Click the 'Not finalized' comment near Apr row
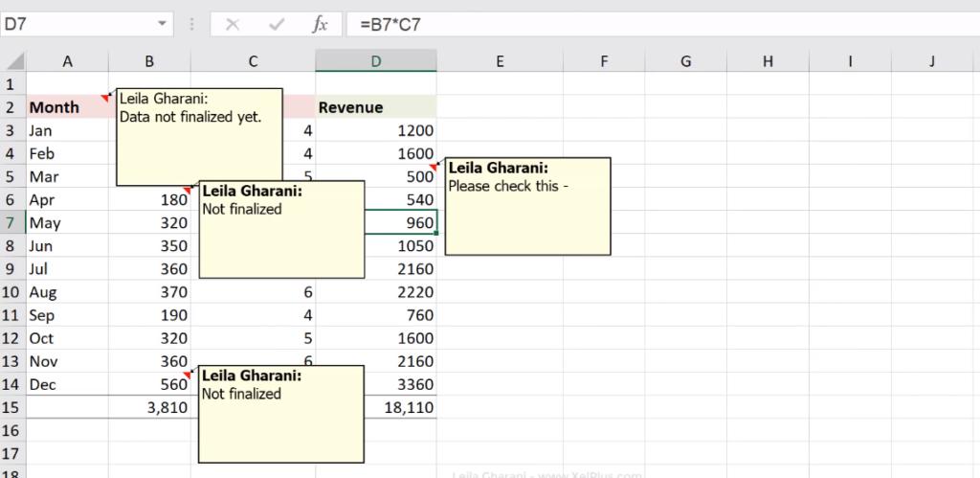Screen dimensions: 980x478 point(281,229)
